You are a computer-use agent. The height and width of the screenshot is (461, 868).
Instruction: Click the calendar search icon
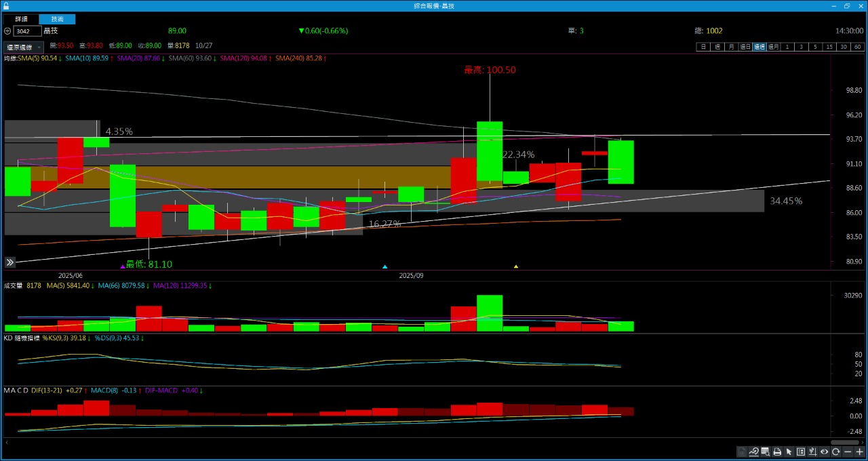pos(766,452)
